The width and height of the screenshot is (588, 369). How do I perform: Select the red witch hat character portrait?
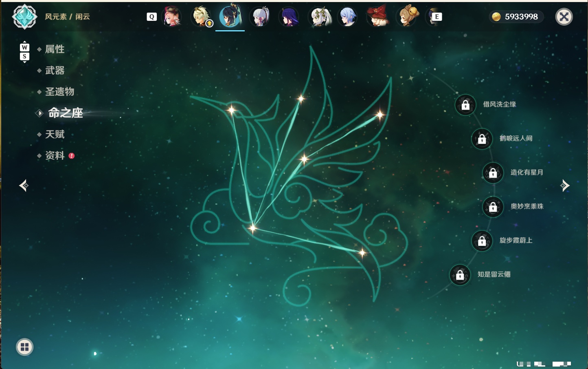[x=377, y=17]
